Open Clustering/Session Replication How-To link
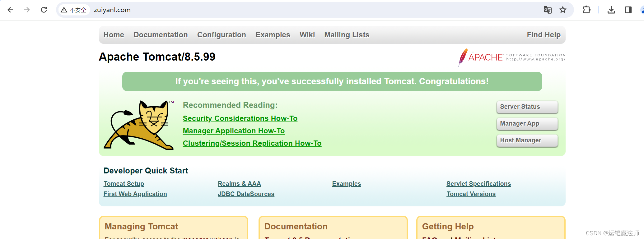Viewport: 644px width, 239px height. (x=252, y=143)
